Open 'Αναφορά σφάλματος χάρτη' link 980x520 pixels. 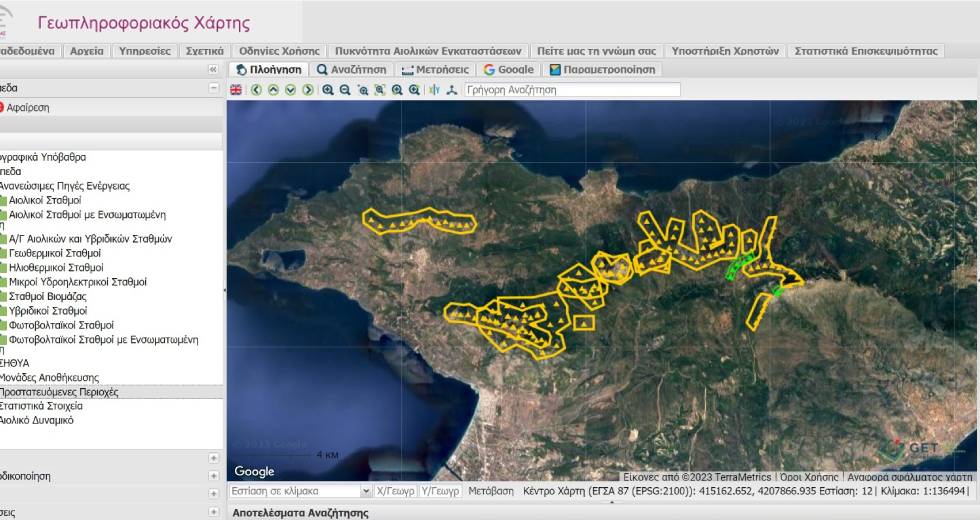point(909,477)
